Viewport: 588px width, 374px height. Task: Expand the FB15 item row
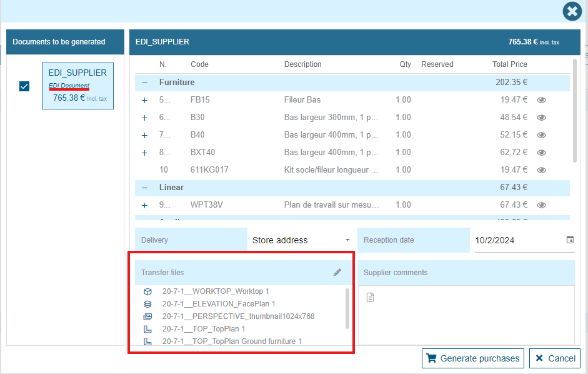pyautogui.click(x=145, y=100)
